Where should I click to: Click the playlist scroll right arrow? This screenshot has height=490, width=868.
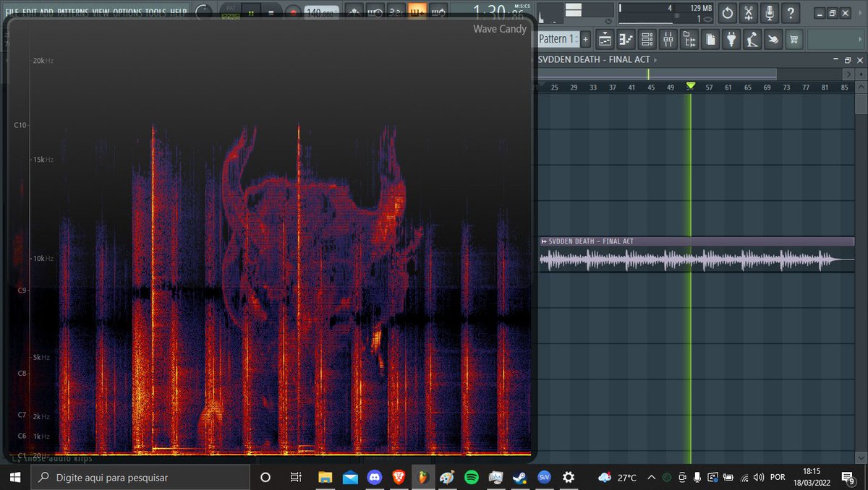tap(848, 74)
